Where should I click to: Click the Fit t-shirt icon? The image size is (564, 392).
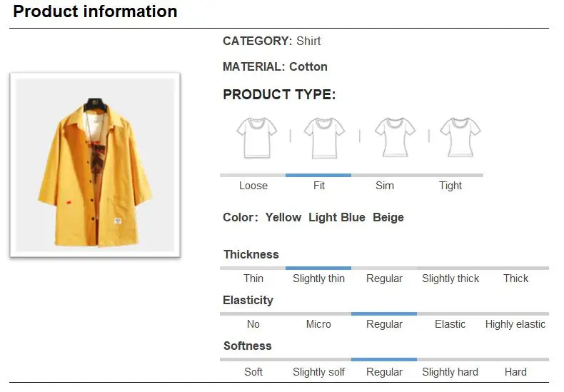click(x=324, y=138)
